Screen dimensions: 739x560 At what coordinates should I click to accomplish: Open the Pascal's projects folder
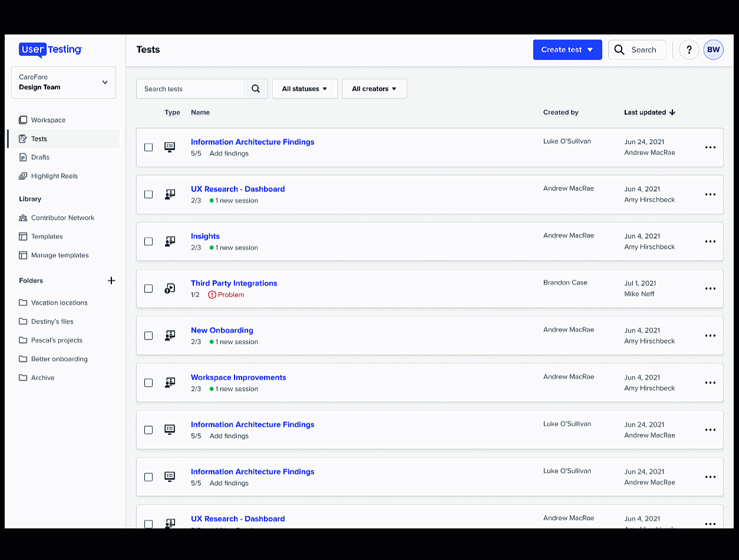57,341
